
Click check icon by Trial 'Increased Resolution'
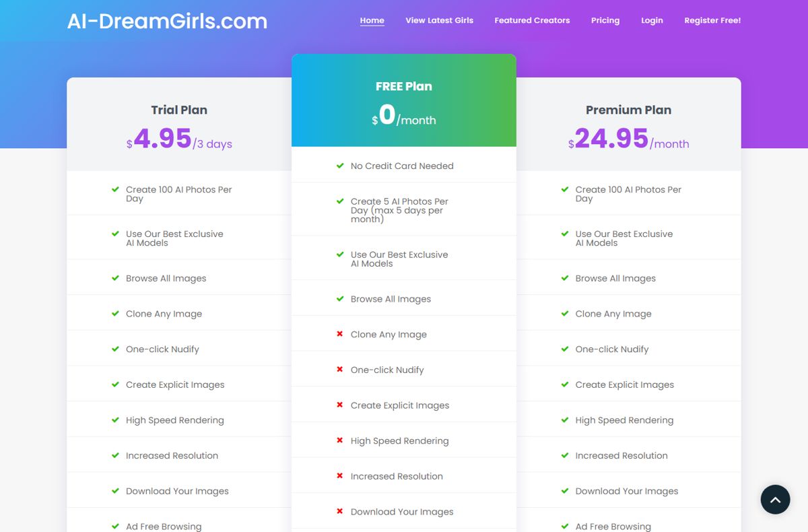[115, 456]
